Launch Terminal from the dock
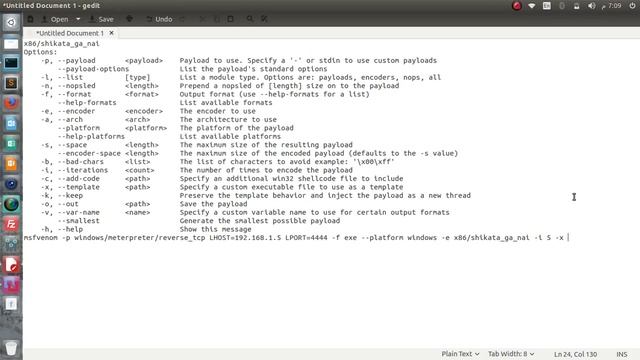The height and width of the screenshot is (360, 640). (x=11, y=63)
